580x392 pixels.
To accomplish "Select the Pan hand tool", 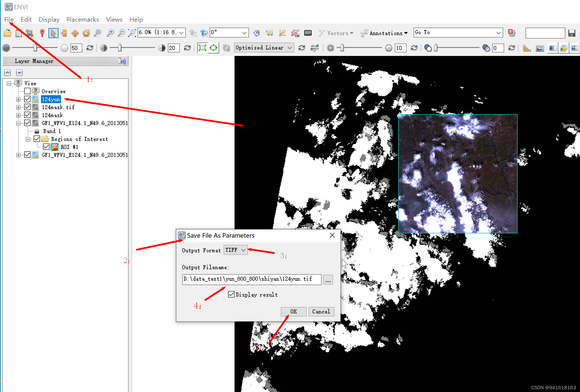I will [x=64, y=33].
